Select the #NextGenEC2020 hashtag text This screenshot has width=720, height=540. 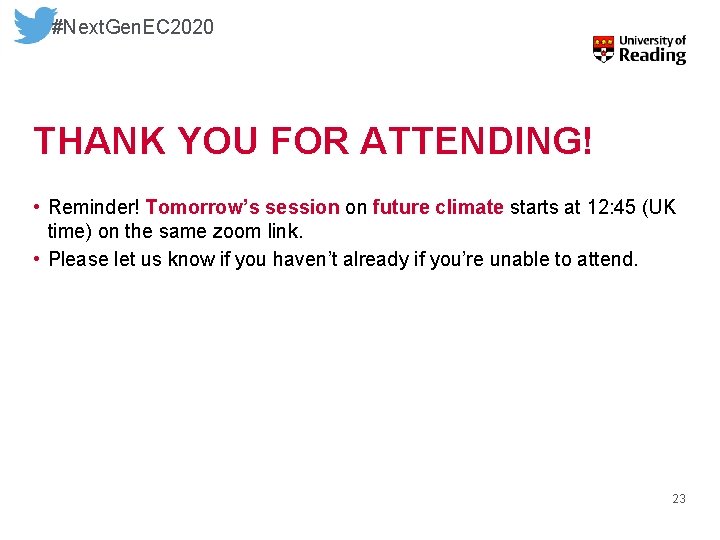click(x=132, y=27)
